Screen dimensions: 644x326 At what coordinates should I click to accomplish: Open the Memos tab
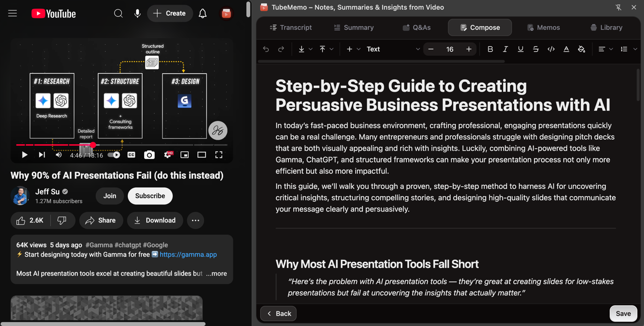543,28
